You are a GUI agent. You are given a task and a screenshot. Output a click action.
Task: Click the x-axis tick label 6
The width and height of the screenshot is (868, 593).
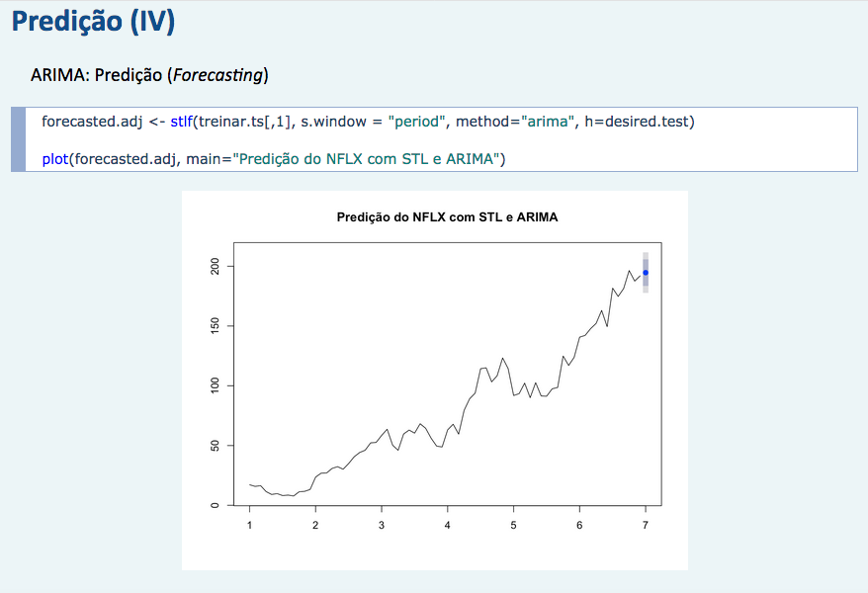[579, 525]
